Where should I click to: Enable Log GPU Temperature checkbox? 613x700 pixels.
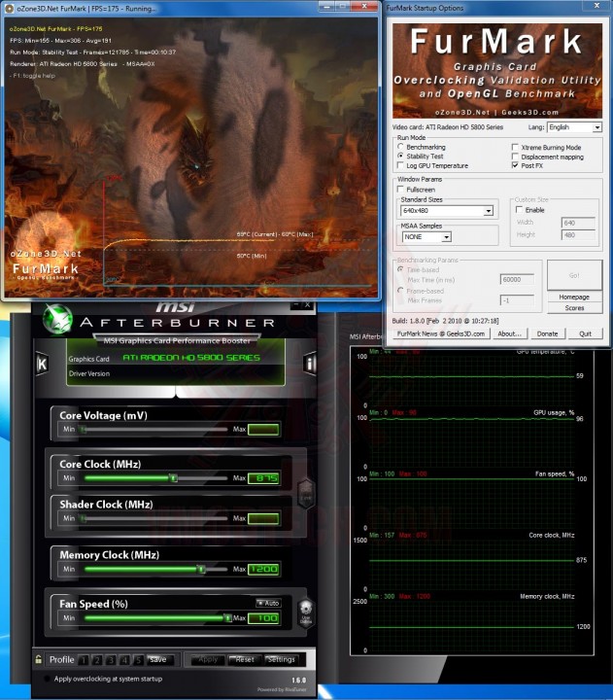tap(400, 165)
